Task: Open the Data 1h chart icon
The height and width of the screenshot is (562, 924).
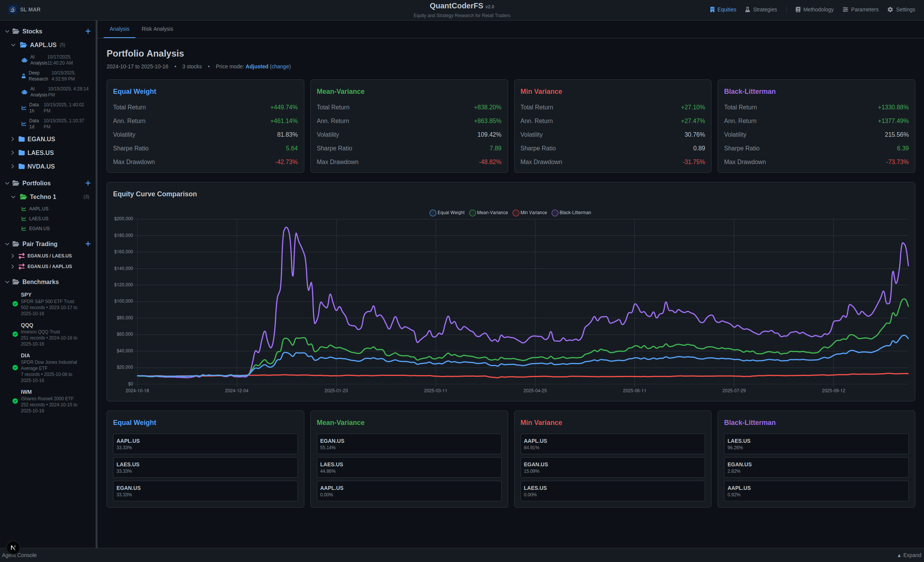Action: pyautogui.click(x=24, y=107)
